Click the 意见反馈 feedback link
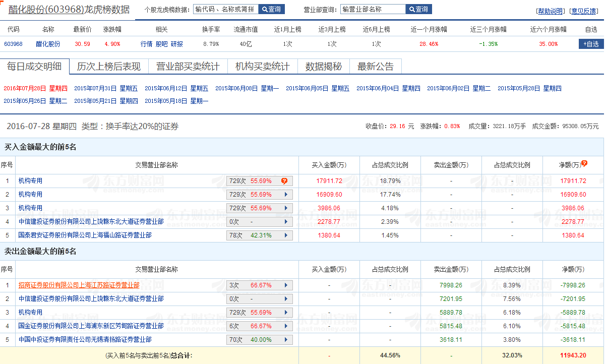This screenshot has height=364, width=605. [585, 11]
